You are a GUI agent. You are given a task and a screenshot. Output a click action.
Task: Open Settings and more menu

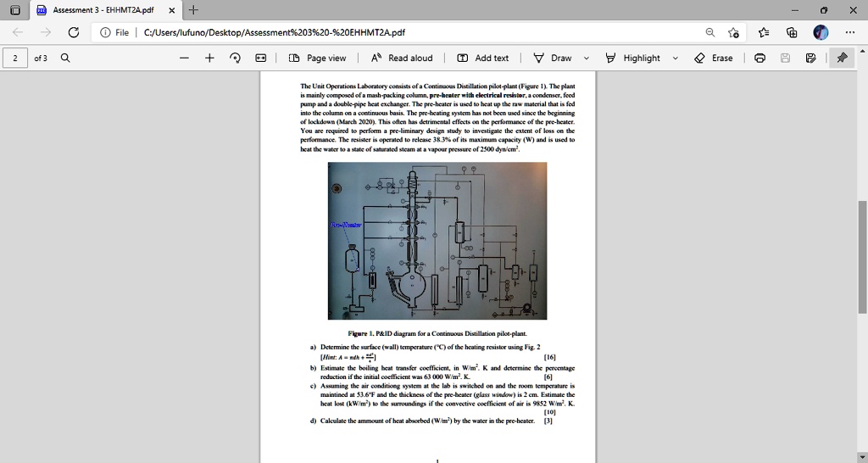pos(850,32)
